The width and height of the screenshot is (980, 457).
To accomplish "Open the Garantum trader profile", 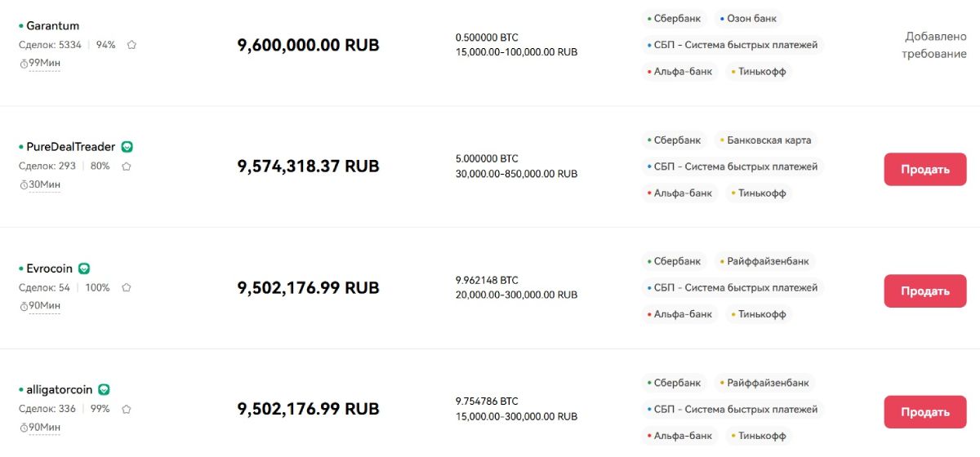I will 52,26.
